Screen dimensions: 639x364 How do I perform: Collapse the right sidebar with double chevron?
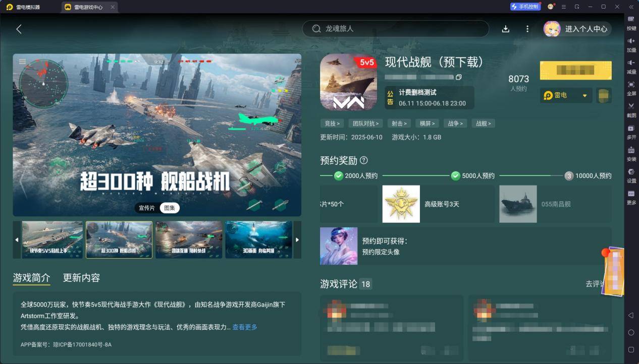(x=631, y=7)
